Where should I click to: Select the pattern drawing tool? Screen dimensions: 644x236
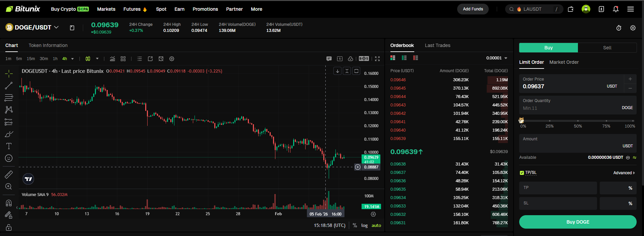(9, 110)
